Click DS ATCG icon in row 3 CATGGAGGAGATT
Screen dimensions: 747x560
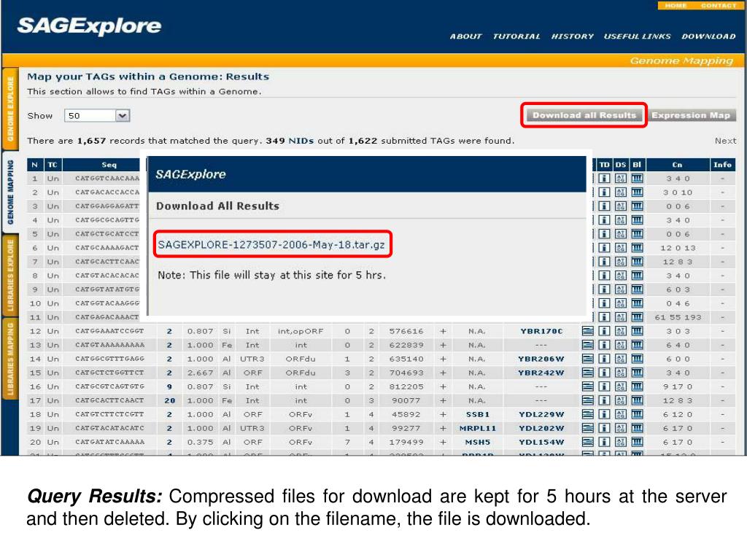pyautogui.click(x=620, y=206)
